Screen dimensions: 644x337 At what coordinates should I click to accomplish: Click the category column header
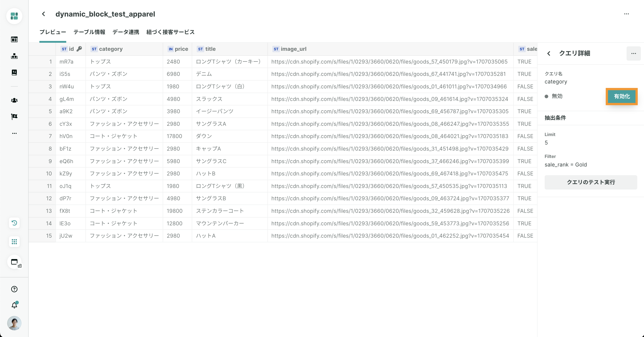(111, 49)
